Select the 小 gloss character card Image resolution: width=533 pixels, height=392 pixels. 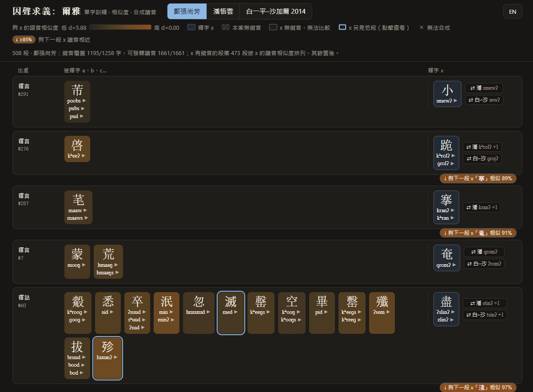click(447, 94)
